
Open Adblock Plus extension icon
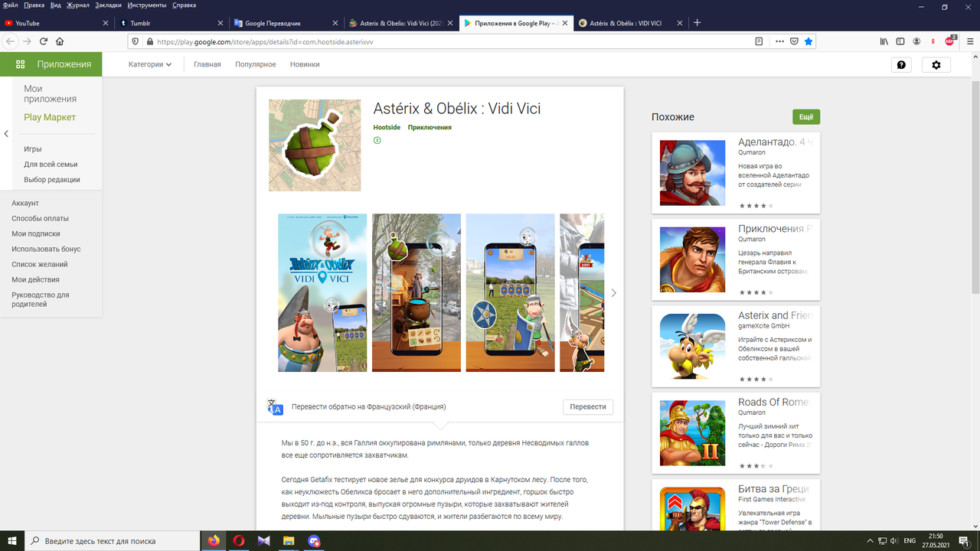tap(950, 41)
